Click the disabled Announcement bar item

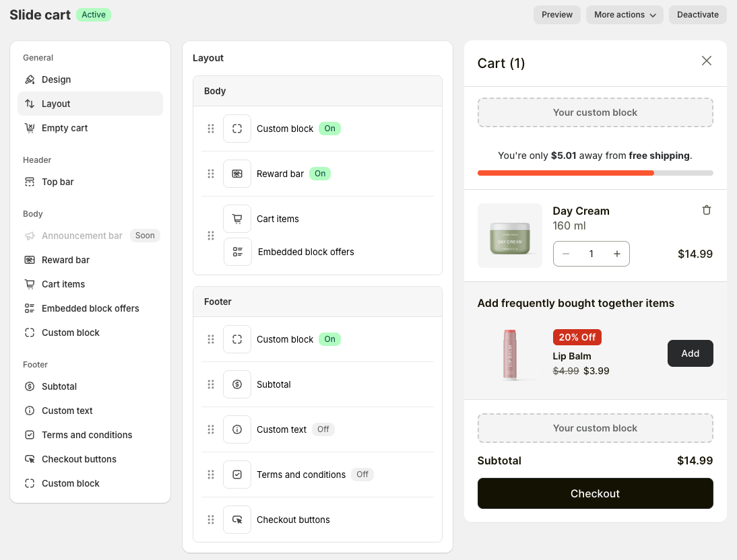pyautogui.click(x=90, y=236)
